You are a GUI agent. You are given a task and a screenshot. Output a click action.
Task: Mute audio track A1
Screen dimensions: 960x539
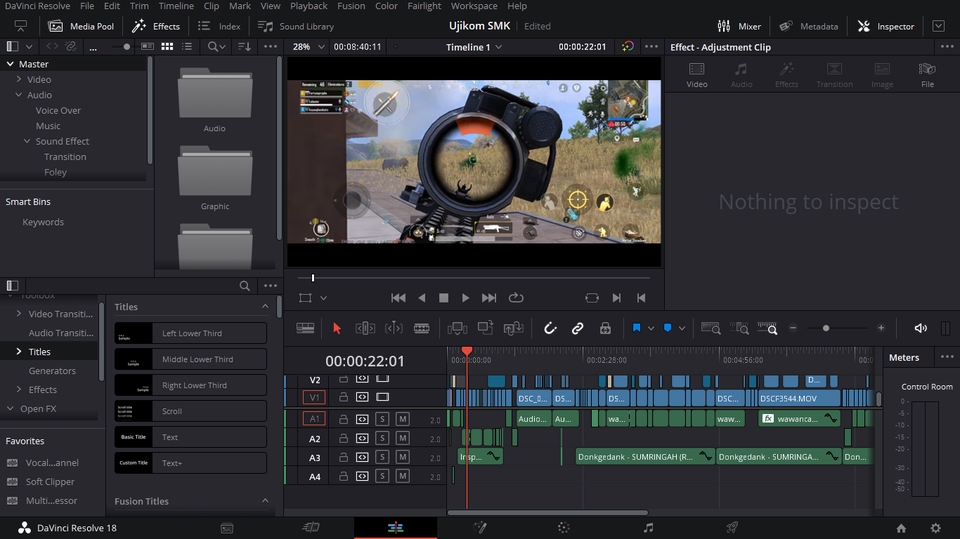point(402,419)
